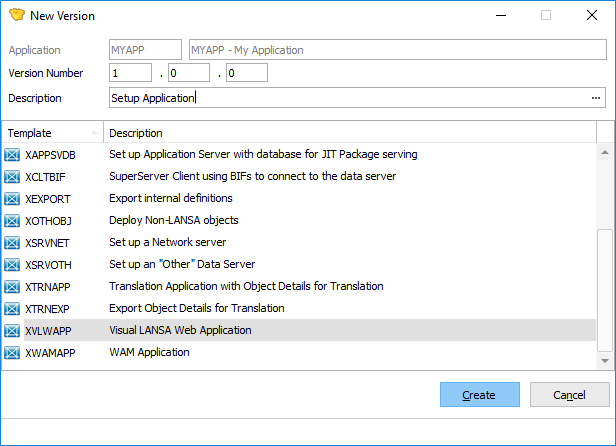Open the Description ellipsis browse button
This screenshot has height=446, width=616.
coord(596,98)
